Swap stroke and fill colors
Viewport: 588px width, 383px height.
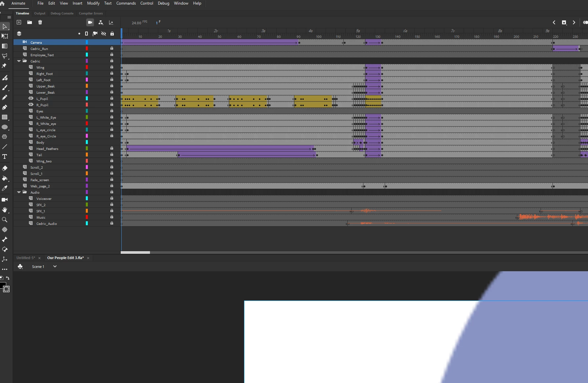[x=8, y=278]
